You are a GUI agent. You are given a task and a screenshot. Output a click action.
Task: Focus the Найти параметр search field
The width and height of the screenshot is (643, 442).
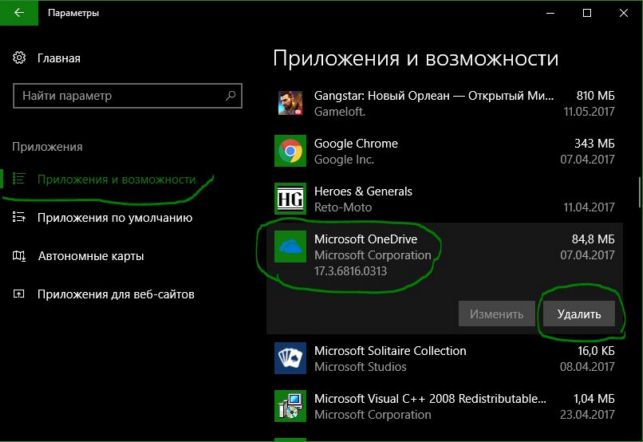[128, 96]
